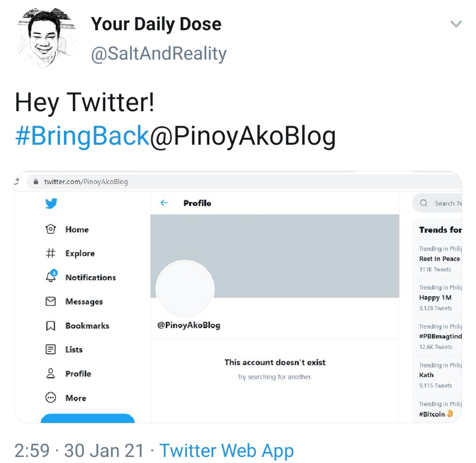Open the Rest In Peace trend
This screenshot has height=463, width=476.
point(440,259)
